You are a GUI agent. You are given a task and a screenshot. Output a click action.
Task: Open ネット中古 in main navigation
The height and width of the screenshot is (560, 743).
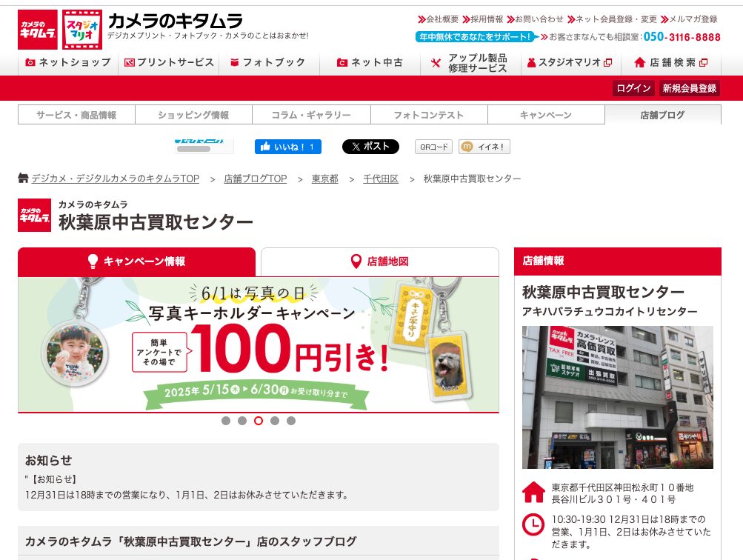tap(370, 62)
